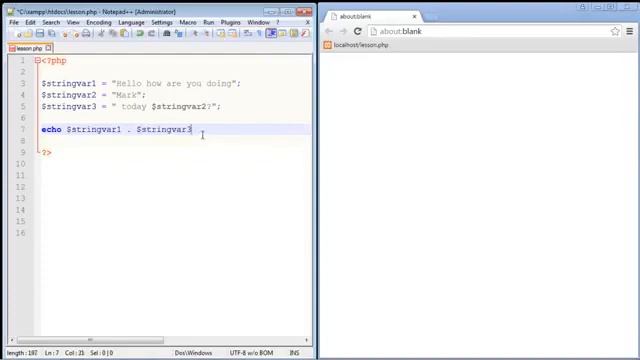This screenshot has height=360, width=640.
Task: Click the Close document toolbar icon
Action: 64,34
